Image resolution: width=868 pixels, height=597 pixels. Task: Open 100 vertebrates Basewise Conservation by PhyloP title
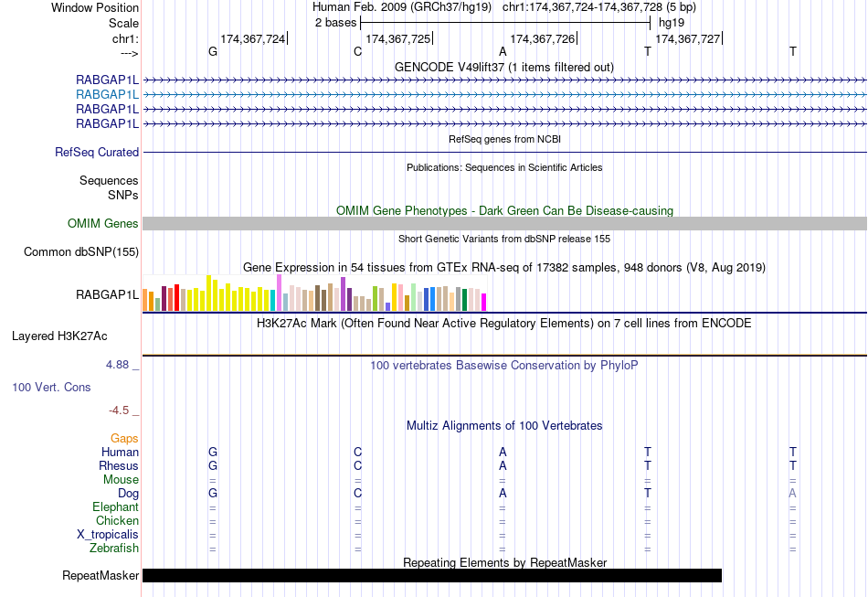[503, 366]
